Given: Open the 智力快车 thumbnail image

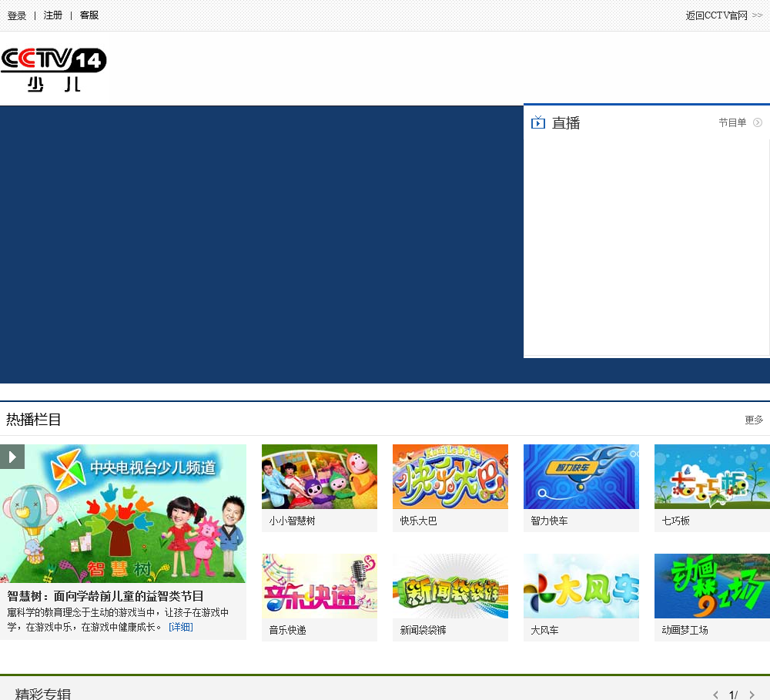Looking at the screenshot, I should tap(581, 477).
